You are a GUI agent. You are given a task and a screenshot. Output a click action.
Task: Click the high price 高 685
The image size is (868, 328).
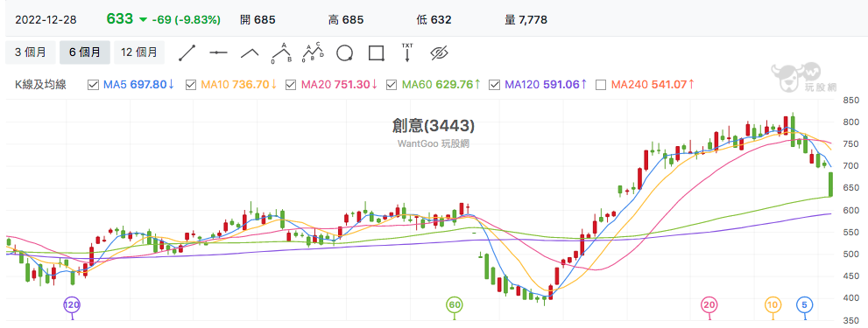pyautogui.click(x=346, y=20)
